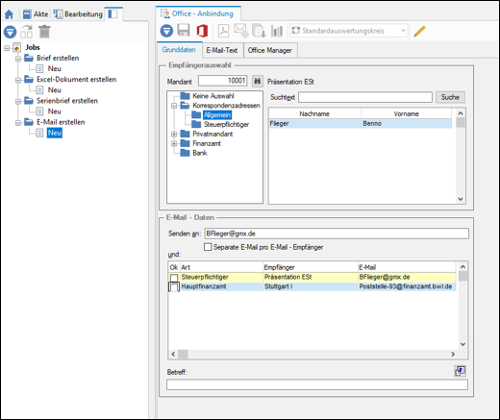Save with the floppy disk icon
The image size is (500, 420).
(x=184, y=31)
